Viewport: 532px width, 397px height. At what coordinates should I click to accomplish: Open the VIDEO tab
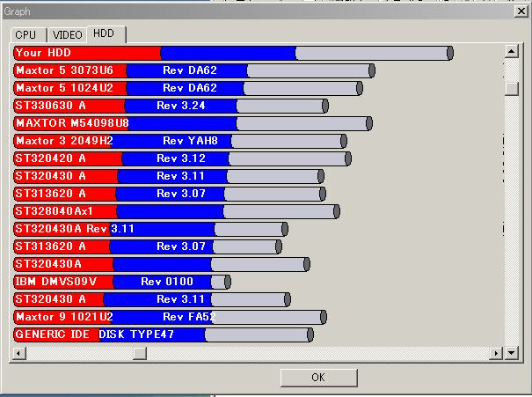[67, 34]
